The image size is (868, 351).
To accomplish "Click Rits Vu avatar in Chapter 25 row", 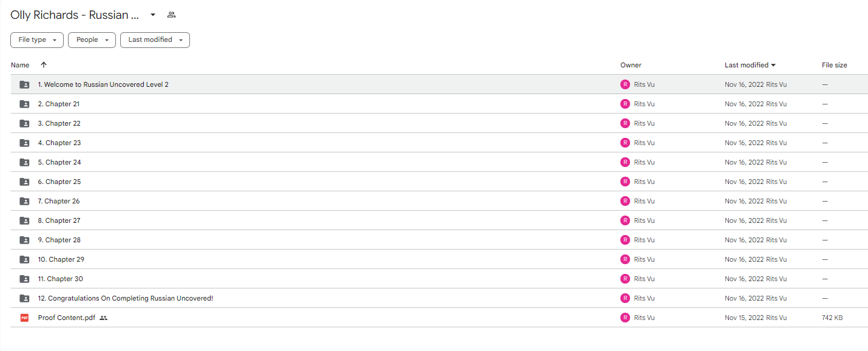I will (x=625, y=182).
